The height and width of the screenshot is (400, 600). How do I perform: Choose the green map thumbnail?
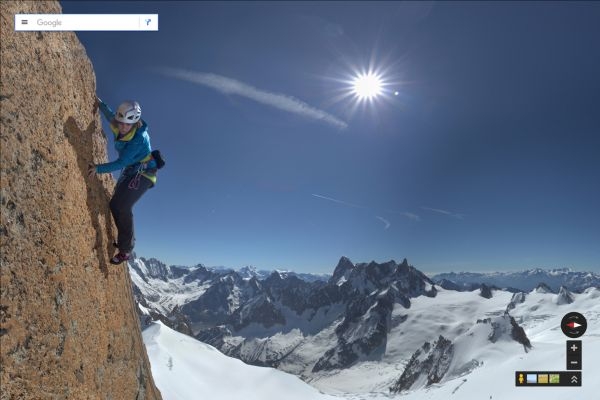(554, 379)
